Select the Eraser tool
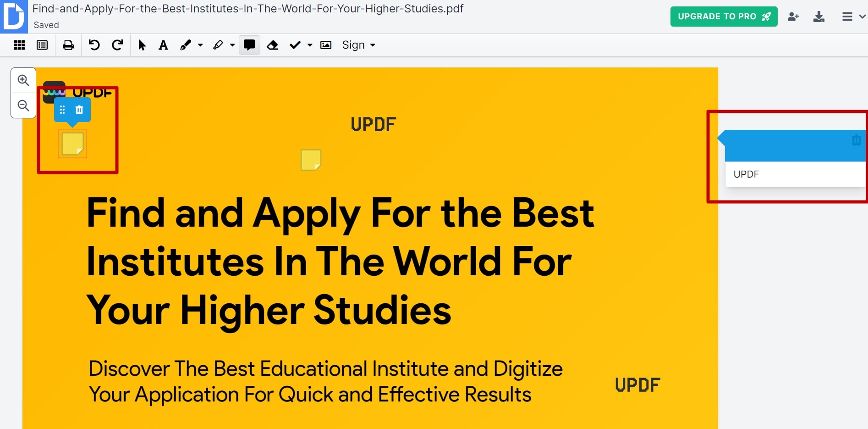Viewport: 868px width, 429px height. tap(273, 45)
